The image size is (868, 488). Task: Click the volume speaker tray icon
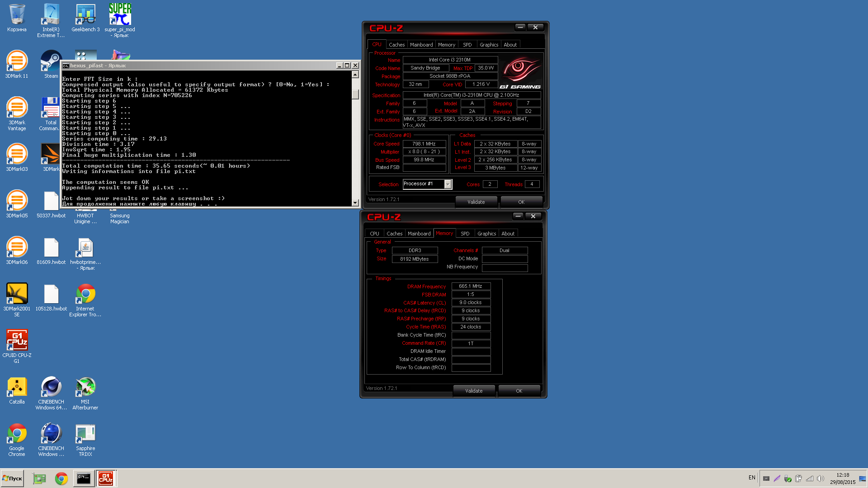coord(821,479)
